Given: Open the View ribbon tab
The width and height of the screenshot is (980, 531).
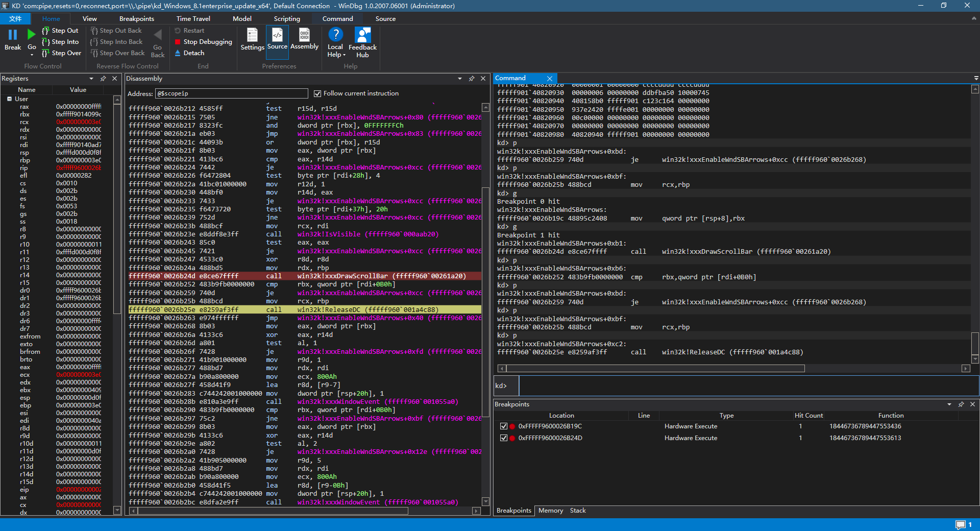Looking at the screenshot, I should click(x=90, y=19).
